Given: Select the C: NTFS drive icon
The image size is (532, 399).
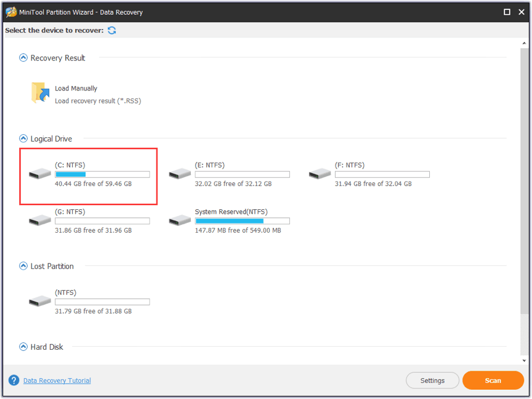Looking at the screenshot, I should [x=40, y=174].
